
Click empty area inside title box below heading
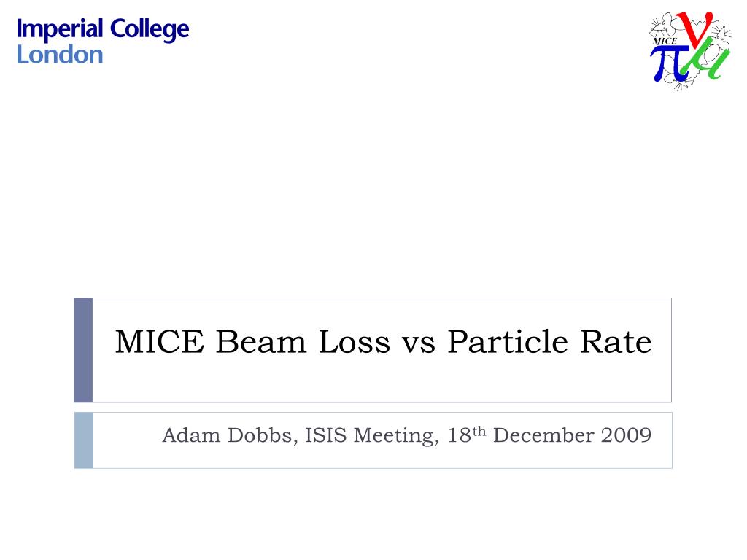click(x=381, y=381)
